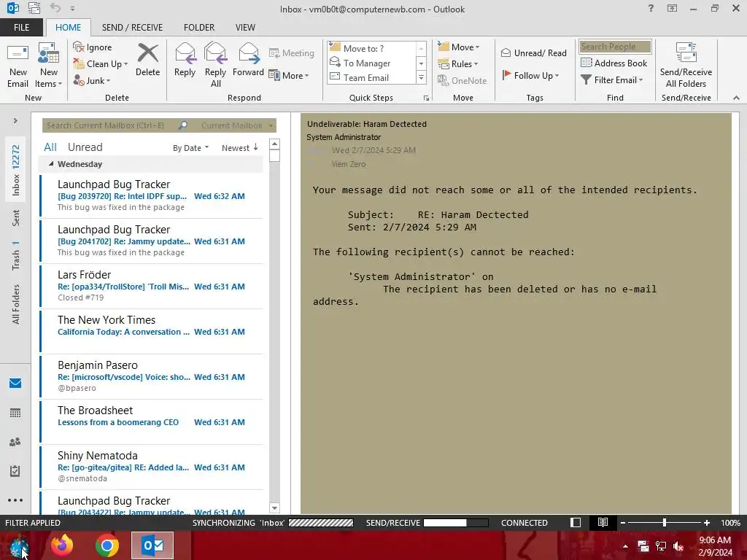Image resolution: width=747 pixels, height=560 pixels.
Task: Open the Move dropdown
Action: pos(459,47)
